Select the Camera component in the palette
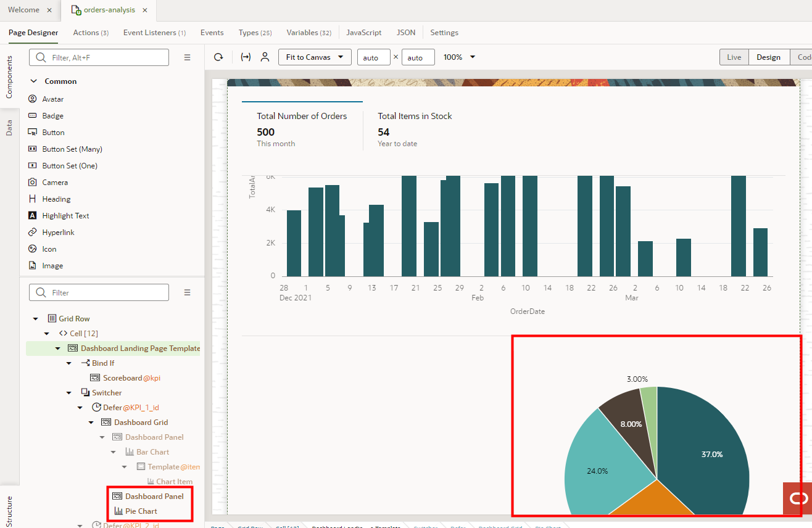812x528 pixels. point(56,182)
